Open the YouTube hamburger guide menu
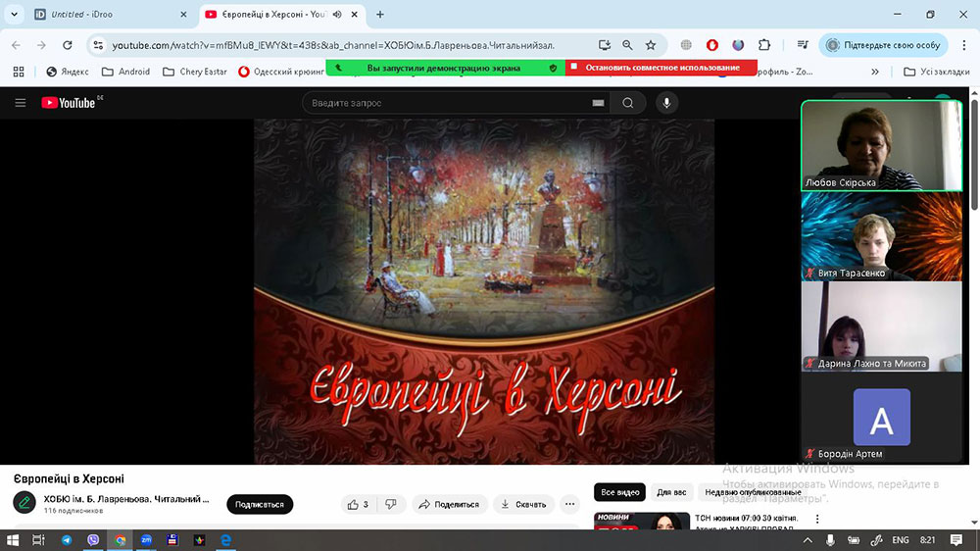This screenshot has width=980, height=551. 21,103
